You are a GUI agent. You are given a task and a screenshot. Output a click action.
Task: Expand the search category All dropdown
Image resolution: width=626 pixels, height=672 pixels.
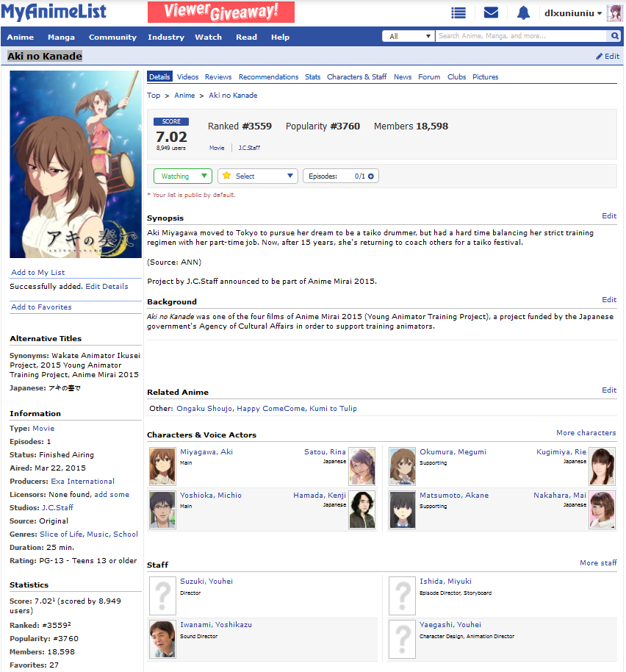pos(409,36)
